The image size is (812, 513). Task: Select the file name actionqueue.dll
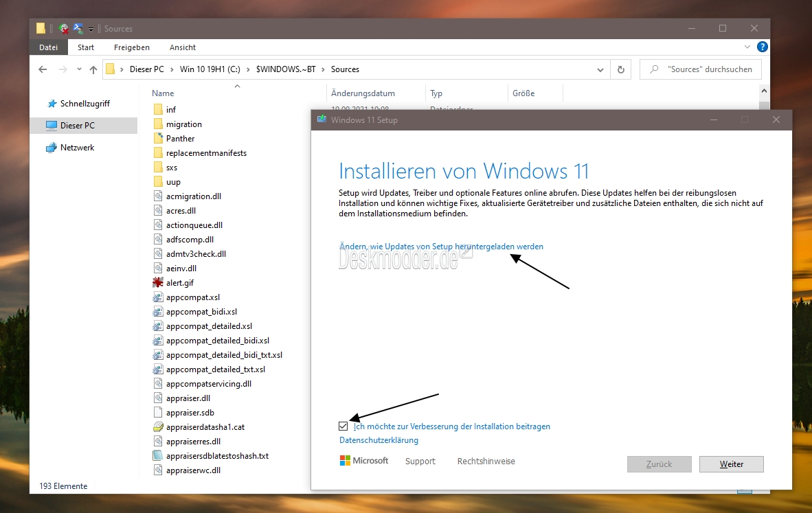tap(194, 225)
